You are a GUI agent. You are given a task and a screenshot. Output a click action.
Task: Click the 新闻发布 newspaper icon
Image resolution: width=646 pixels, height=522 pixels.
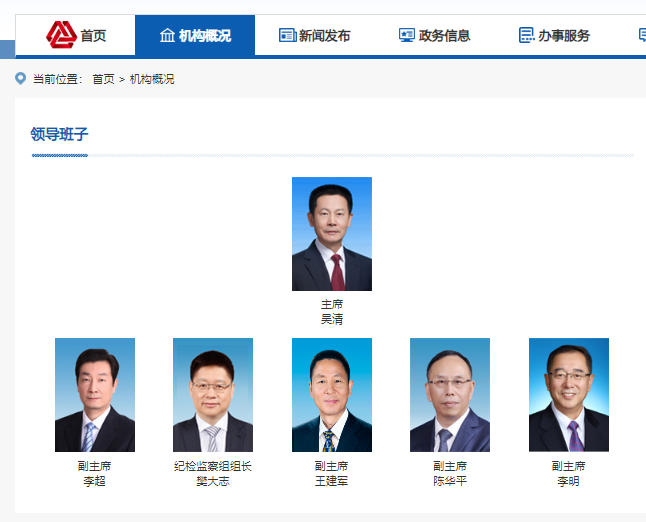point(288,35)
